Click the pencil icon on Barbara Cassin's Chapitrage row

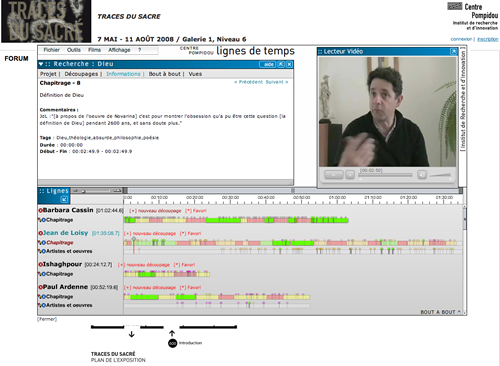[39, 220]
